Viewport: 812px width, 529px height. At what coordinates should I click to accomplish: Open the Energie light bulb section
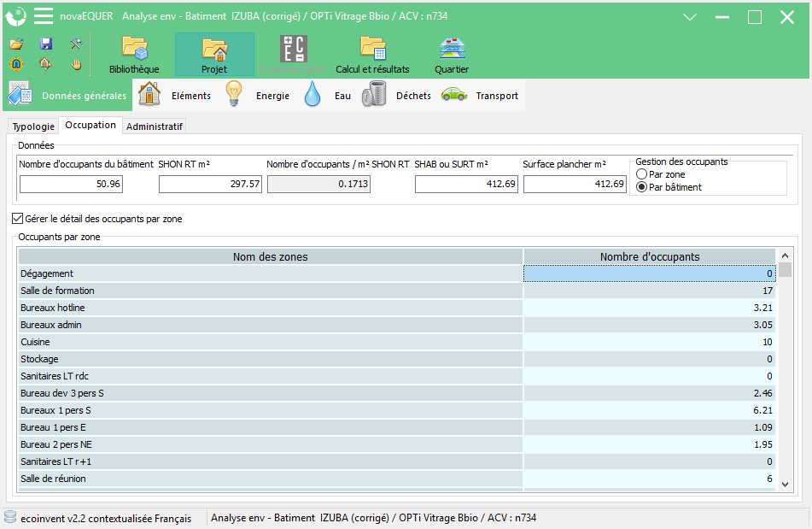257,95
